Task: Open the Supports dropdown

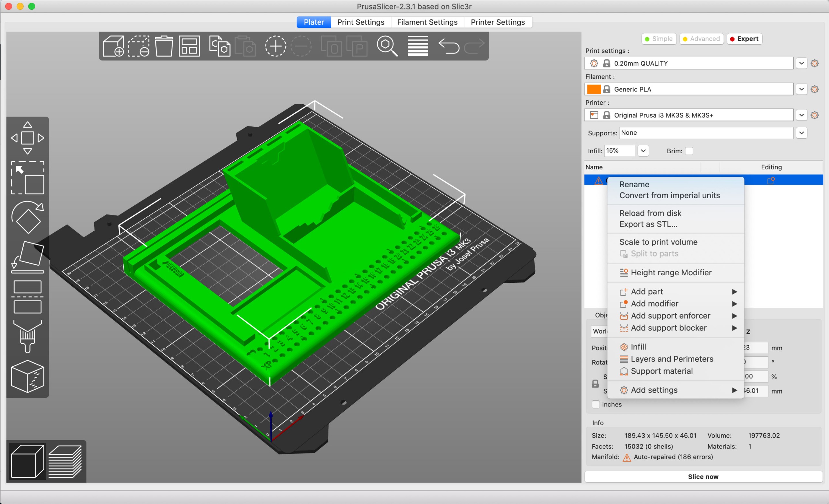Action: tap(801, 133)
